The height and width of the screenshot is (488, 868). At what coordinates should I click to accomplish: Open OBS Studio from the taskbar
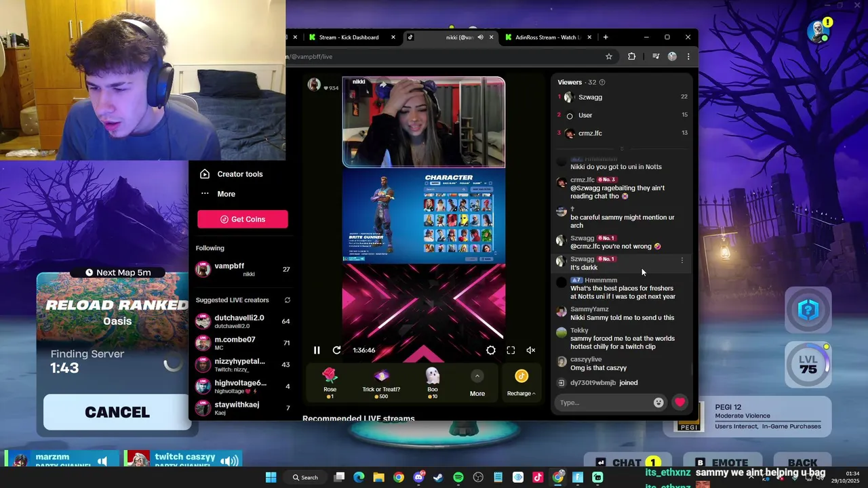[478, 477]
